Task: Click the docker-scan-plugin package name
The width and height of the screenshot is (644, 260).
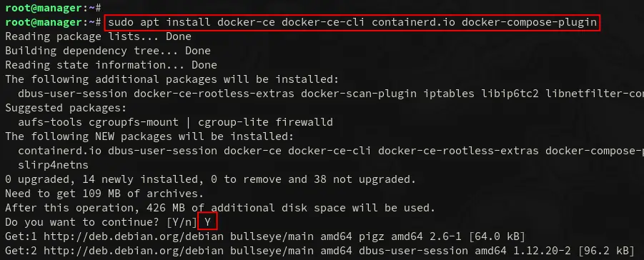Action: (358, 94)
